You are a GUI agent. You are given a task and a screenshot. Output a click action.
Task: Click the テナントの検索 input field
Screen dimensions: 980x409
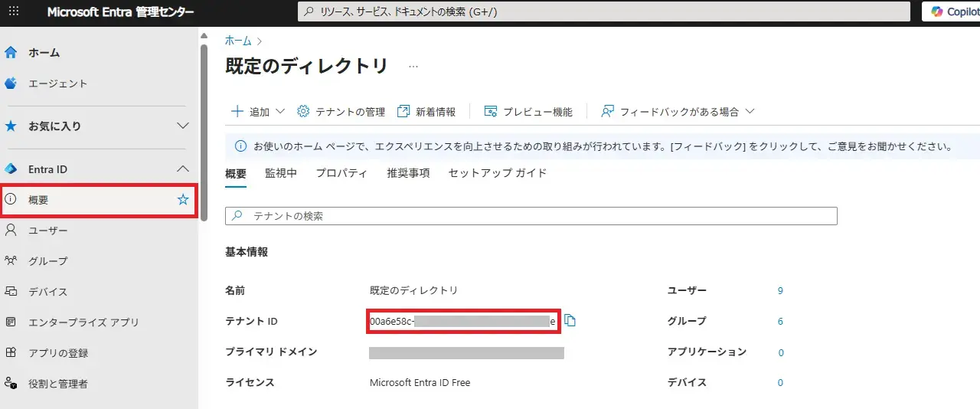(x=536, y=216)
